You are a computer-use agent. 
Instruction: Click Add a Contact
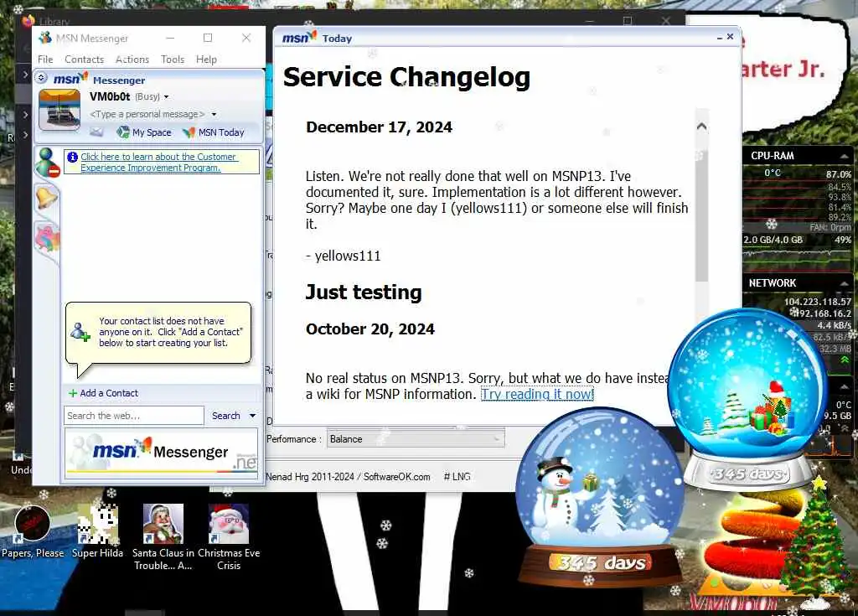coord(103,393)
